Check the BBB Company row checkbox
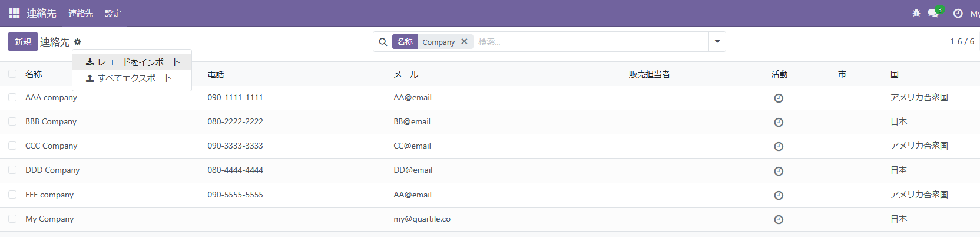 tap(12, 121)
